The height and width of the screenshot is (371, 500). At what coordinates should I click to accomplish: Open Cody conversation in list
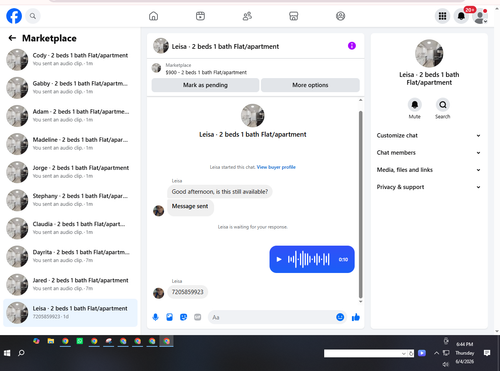click(x=70, y=60)
